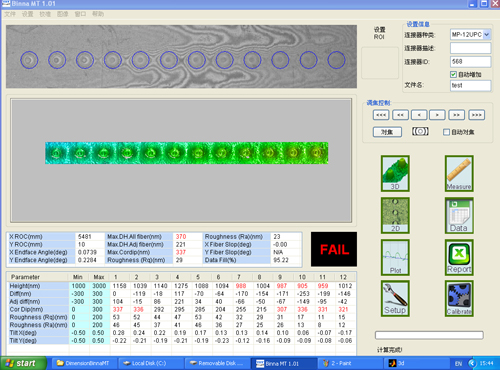The height and width of the screenshot is (370, 500).
Task: Enable the auto-focus checkbox
Action: point(446,132)
